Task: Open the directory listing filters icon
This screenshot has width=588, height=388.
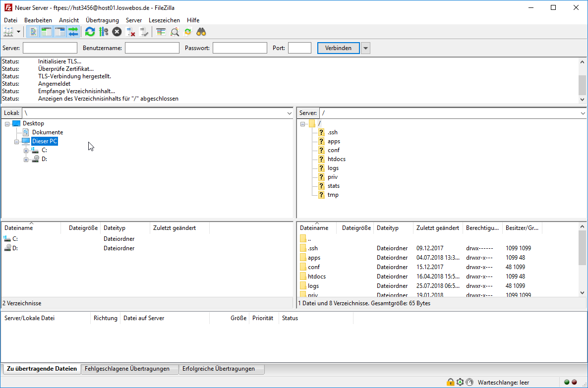Action: pyautogui.click(x=161, y=32)
